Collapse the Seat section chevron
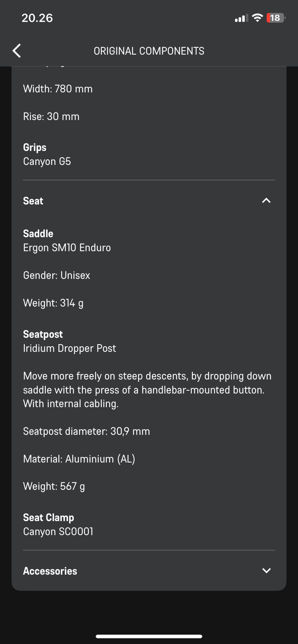298x644 pixels. 266,201
